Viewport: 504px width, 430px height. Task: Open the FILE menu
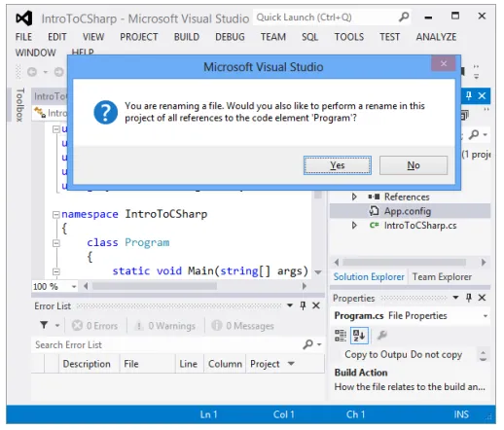[x=23, y=37]
